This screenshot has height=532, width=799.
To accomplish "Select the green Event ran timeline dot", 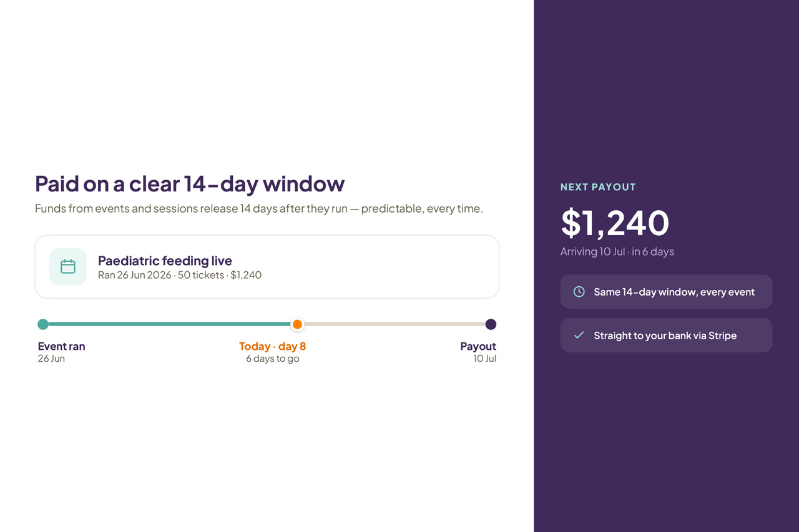I will [x=43, y=324].
